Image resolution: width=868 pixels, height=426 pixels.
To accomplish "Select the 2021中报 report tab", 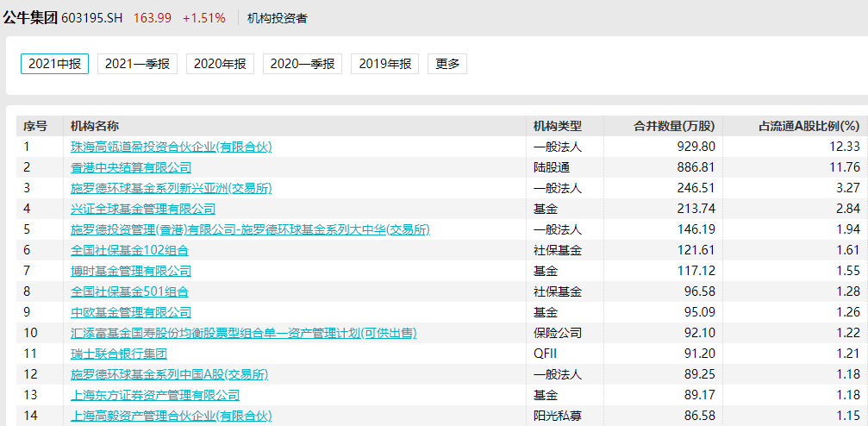I will (54, 64).
